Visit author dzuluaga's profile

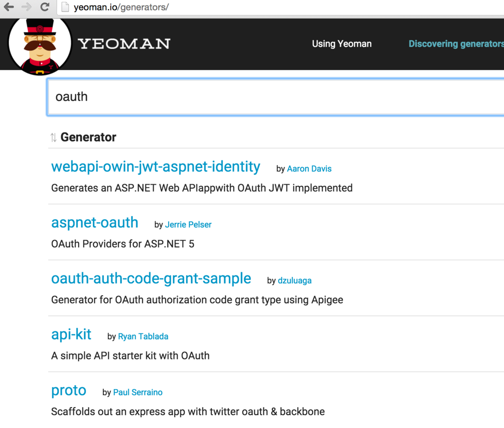coord(295,281)
